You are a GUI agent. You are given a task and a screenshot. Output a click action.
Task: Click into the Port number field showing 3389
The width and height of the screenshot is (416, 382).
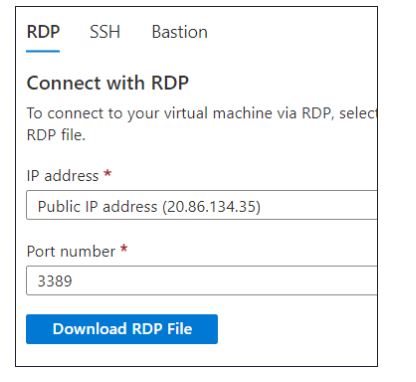click(202, 280)
